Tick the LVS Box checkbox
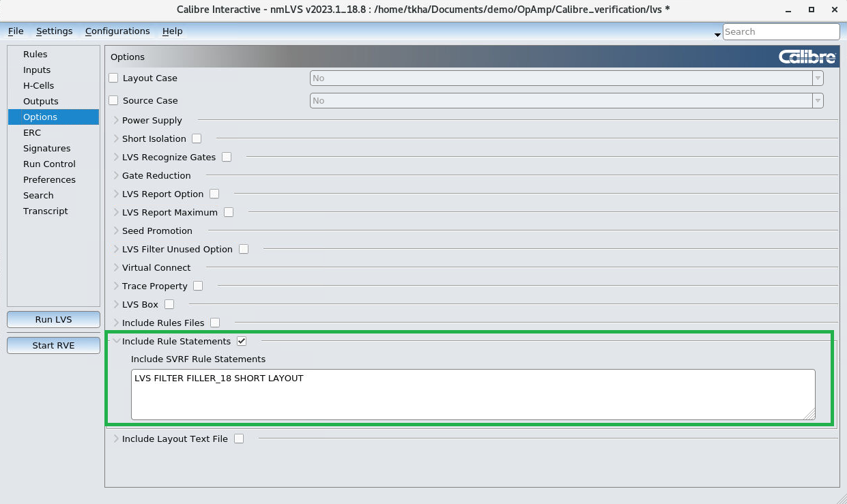Image resolution: width=847 pixels, height=504 pixels. coord(169,304)
